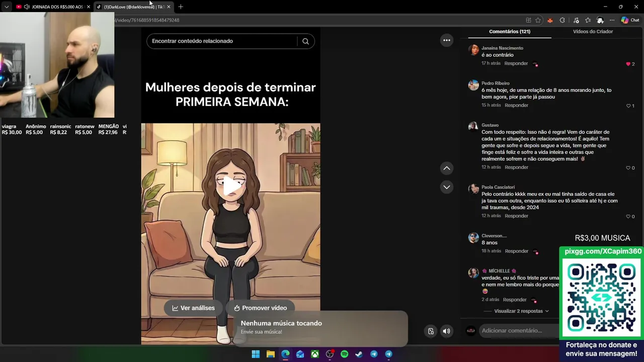Switch to Vídeos do Criador tab
The image size is (644, 362).
(593, 32)
